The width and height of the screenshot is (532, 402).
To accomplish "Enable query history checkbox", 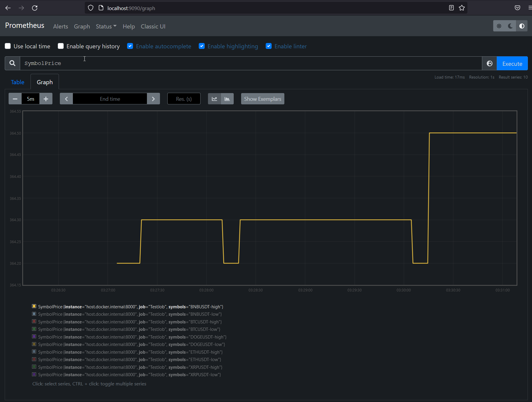I will (61, 46).
